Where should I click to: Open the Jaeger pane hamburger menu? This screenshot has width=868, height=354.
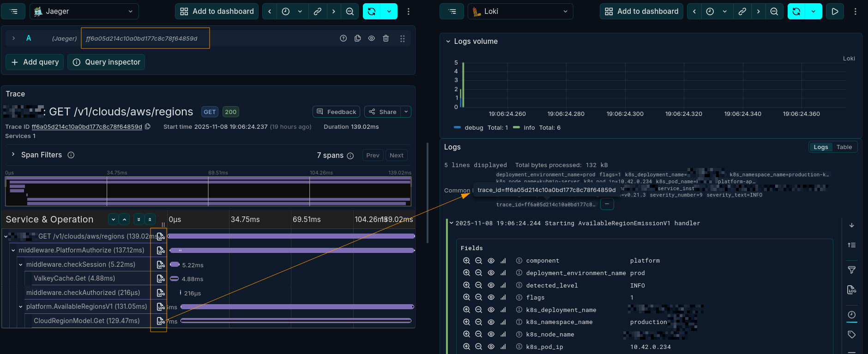[13, 11]
